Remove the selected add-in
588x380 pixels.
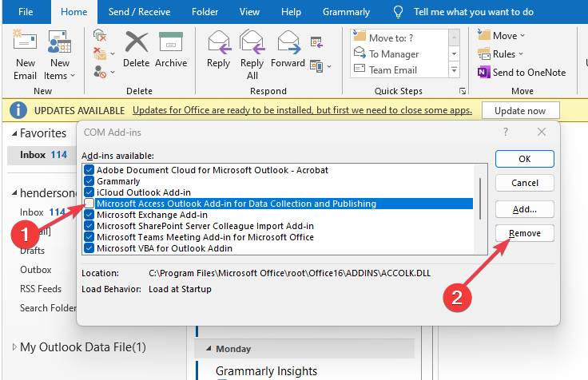click(524, 233)
